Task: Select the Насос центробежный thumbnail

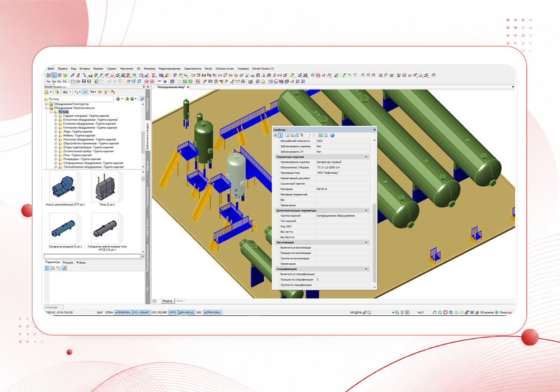Action: (x=65, y=186)
